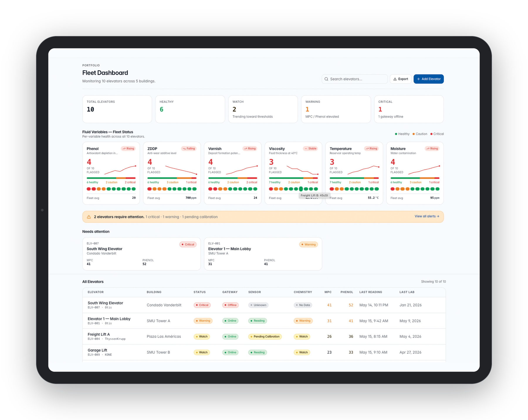Open the Export button

point(400,79)
